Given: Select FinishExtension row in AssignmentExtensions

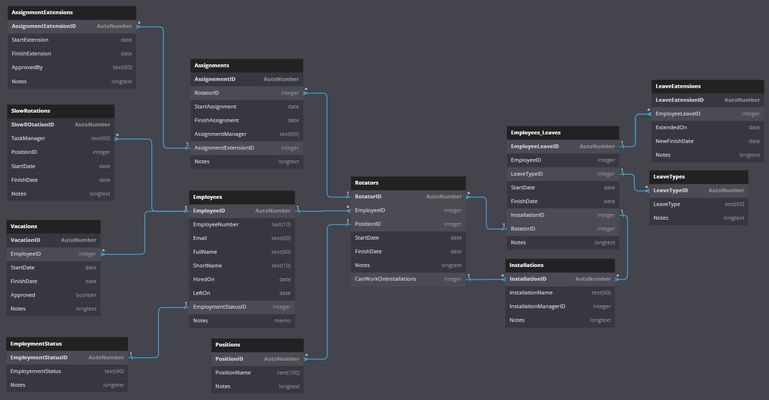Looking at the screenshot, I should 72,53.
